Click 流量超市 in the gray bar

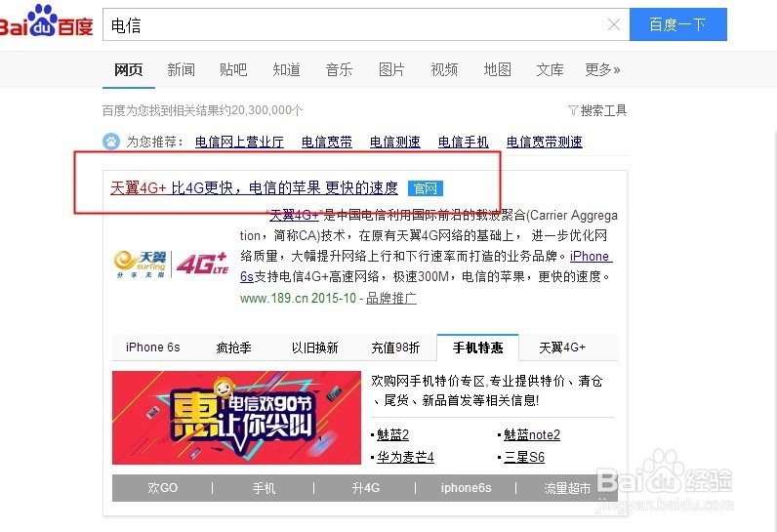tap(567, 488)
